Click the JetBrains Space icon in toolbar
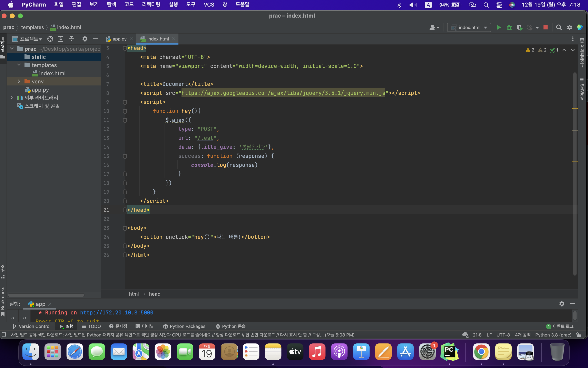Screen dimensions: 588x368 580,28
